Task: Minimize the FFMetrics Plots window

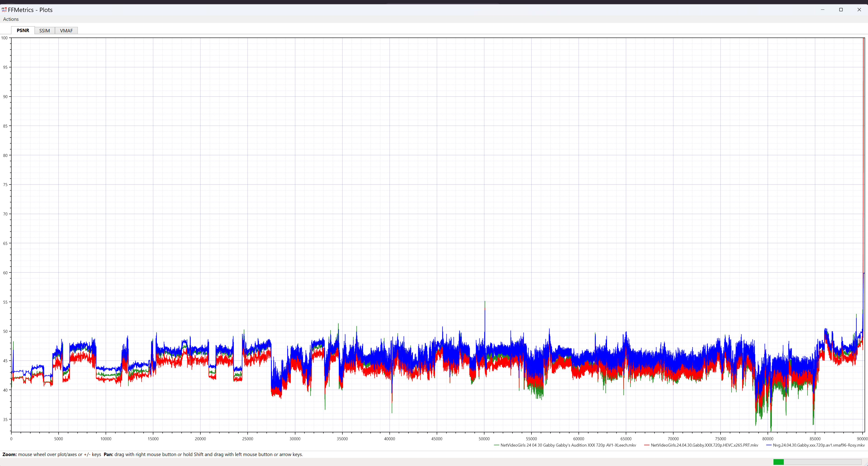Action: [x=823, y=9]
